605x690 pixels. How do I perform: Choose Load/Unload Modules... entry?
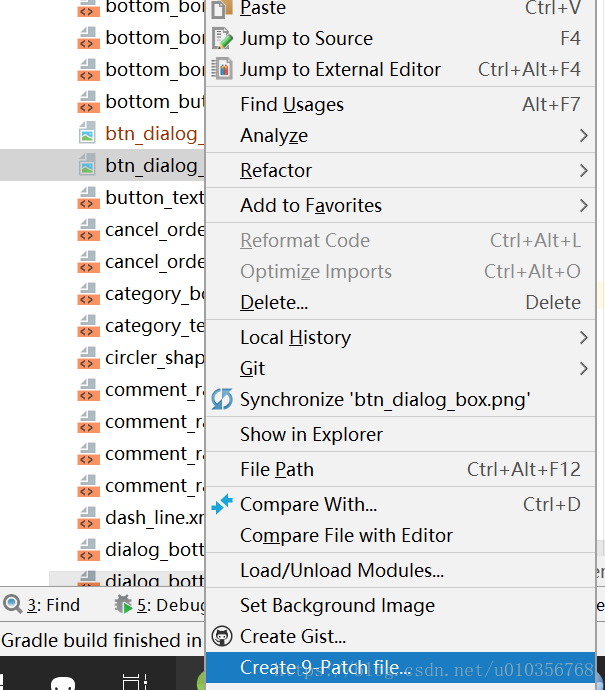[x=400, y=570]
